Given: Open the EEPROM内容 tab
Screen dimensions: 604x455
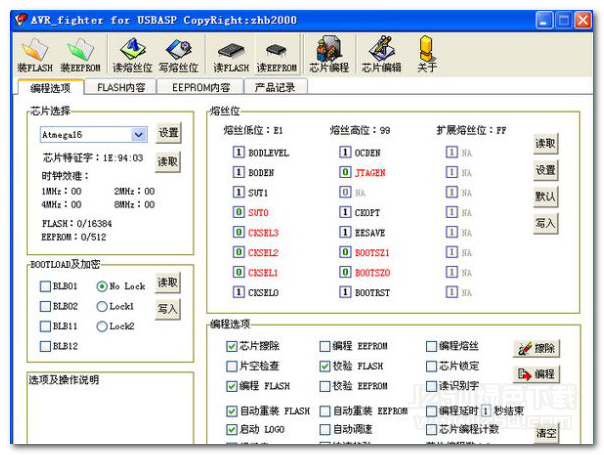Looking at the screenshot, I should click(201, 87).
